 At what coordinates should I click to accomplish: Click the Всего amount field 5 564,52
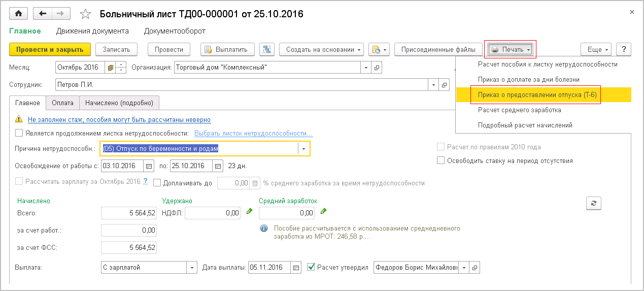[x=129, y=213]
